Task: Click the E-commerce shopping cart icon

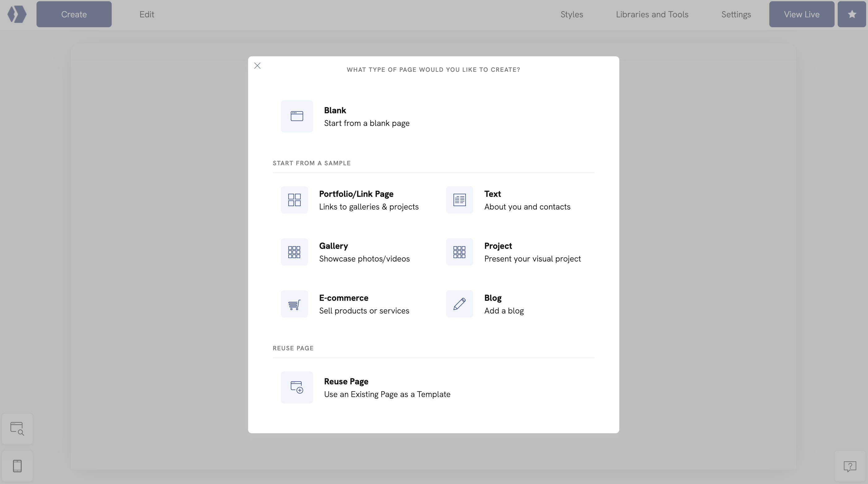Action: tap(294, 303)
